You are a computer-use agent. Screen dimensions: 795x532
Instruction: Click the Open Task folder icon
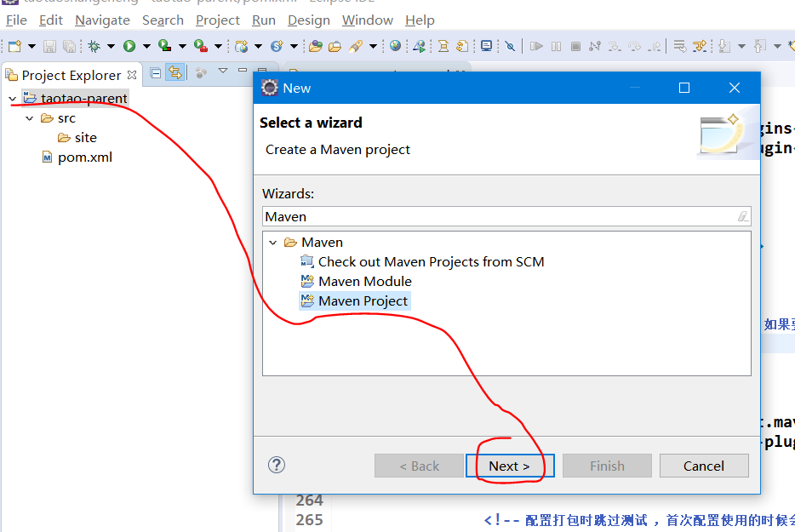335,47
